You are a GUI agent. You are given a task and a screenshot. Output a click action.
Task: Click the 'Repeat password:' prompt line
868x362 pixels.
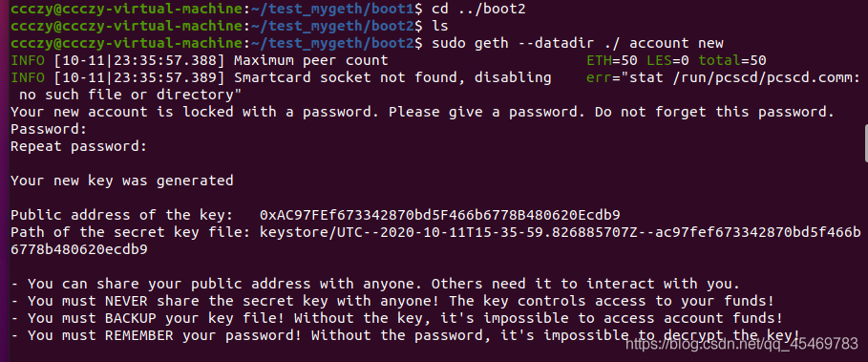(x=79, y=147)
